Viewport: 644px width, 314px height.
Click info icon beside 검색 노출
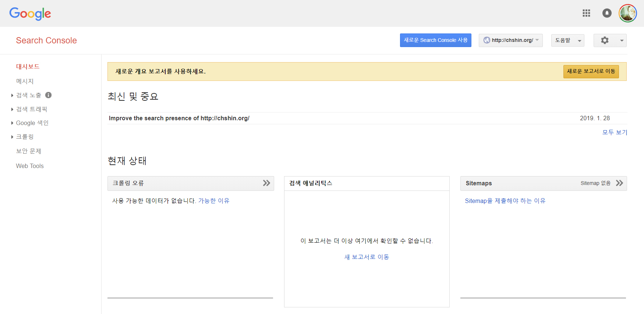coord(48,95)
